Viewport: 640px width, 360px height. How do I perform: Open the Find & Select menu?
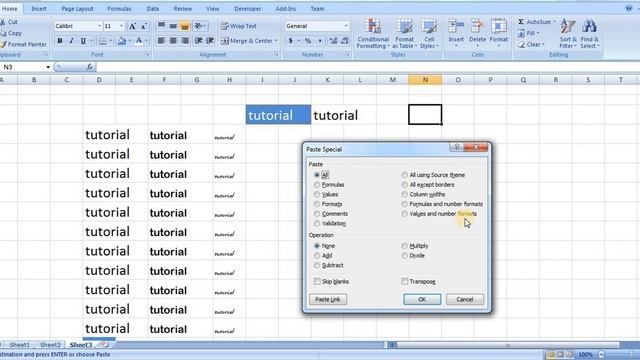[589, 34]
